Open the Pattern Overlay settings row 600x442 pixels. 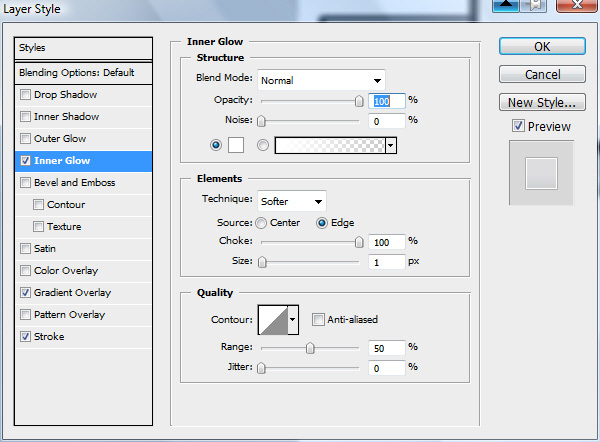click(x=83, y=315)
